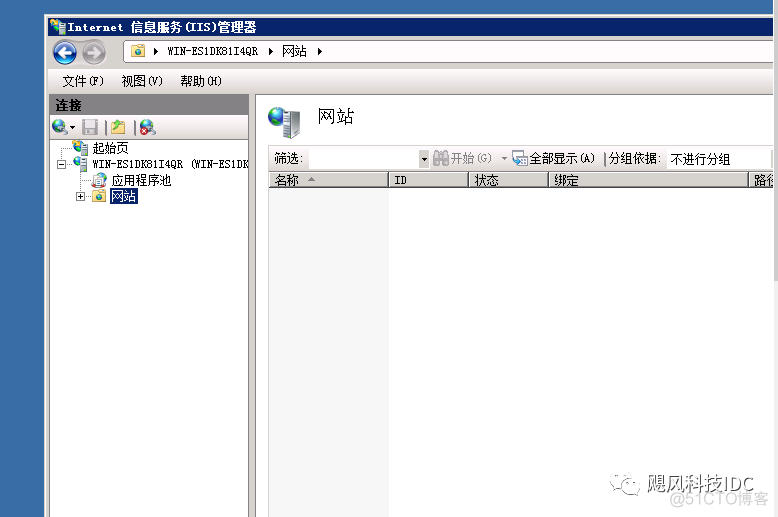The width and height of the screenshot is (778, 517).
Task: Sort by the 状态 column header
Action: tap(509, 180)
